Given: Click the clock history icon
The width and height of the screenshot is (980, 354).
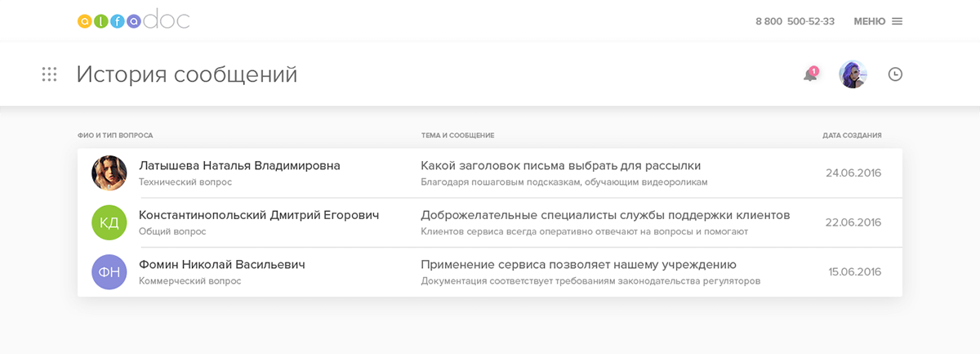Looking at the screenshot, I should tap(895, 74).
